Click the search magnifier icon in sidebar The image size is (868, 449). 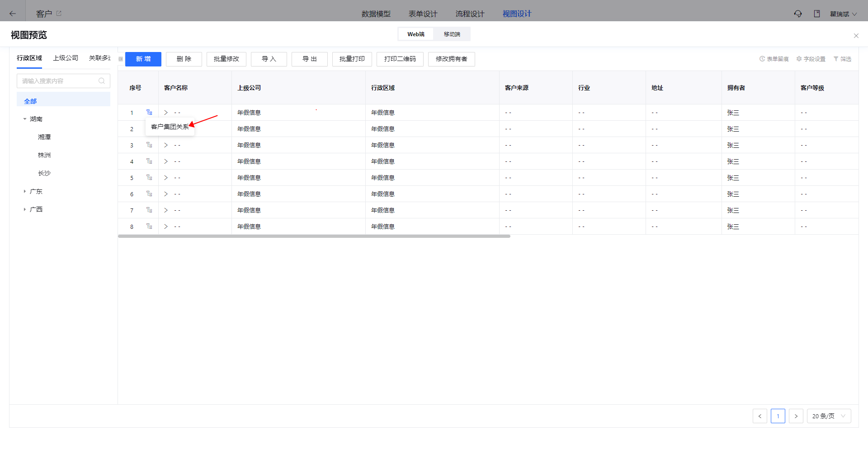pyautogui.click(x=102, y=81)
